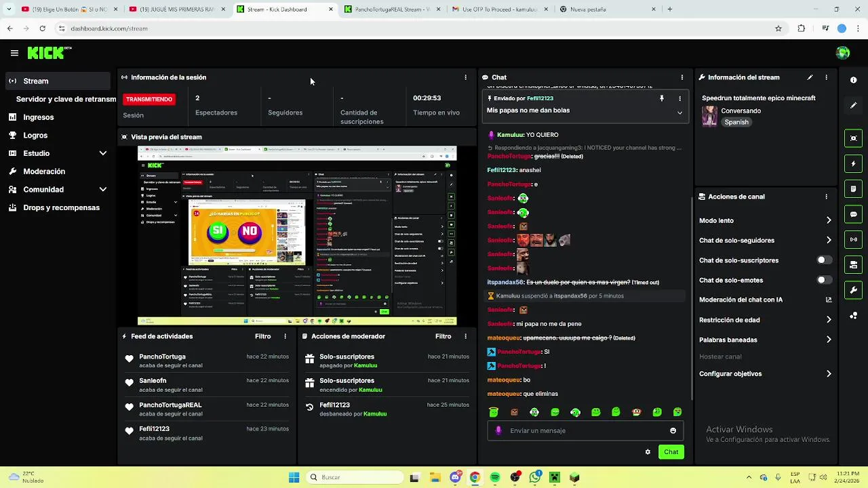Screen dimensions: 868x488
Task: Open Restricción de edad options arrow
Action: pyautogui.click(x=828, y=320)
